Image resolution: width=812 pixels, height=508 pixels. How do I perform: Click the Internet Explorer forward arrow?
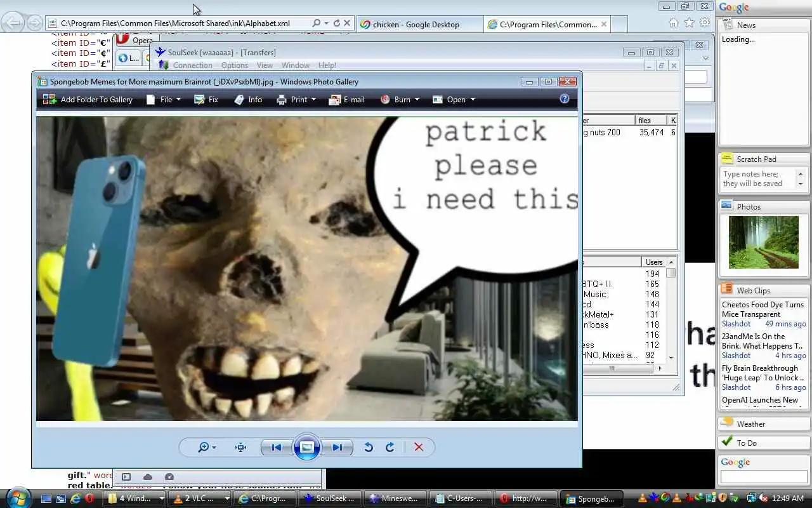(x=35, y=23)
